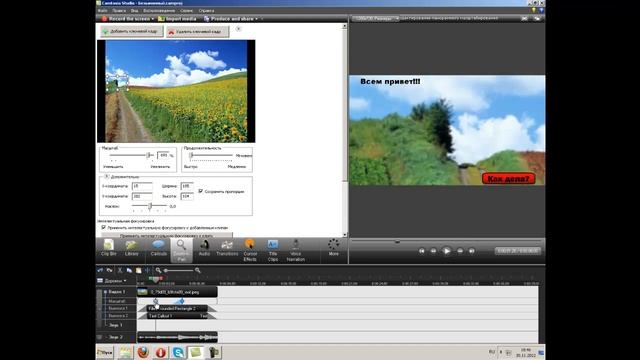Open the Callouts tab

(158, 249)
